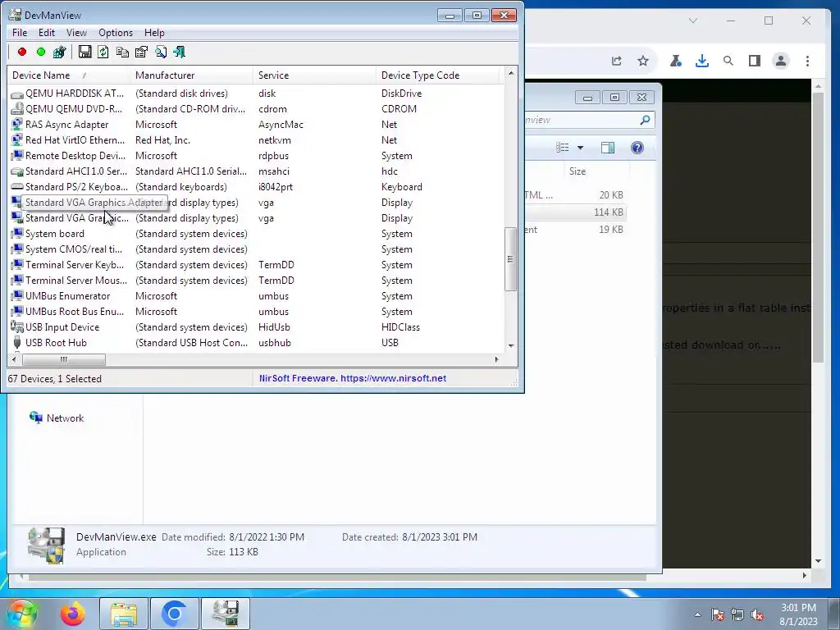Select the USB Input Device row
This screenshot has height=630, width=840.
click(x=256, y=326)
